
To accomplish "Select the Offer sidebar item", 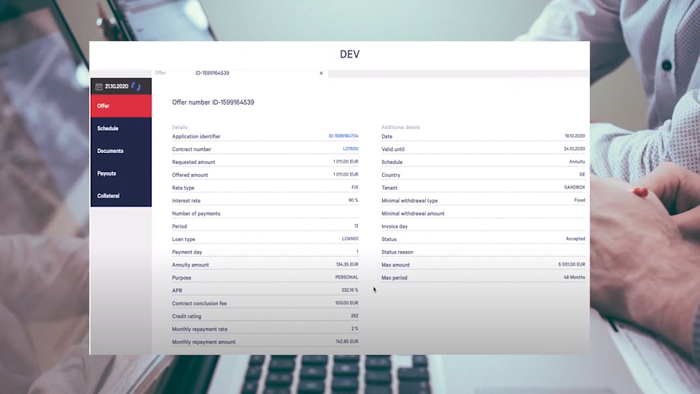I will (x=121, y=106).
